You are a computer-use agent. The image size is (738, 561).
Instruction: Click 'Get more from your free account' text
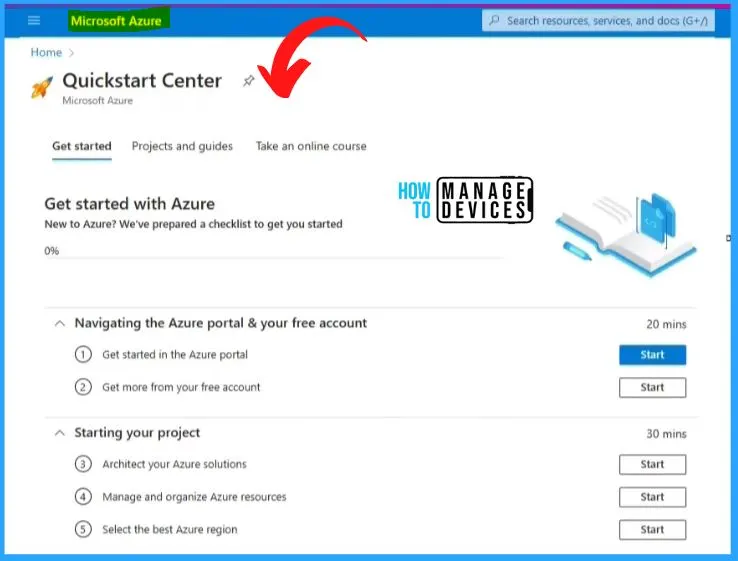click(x=181, y=387)
